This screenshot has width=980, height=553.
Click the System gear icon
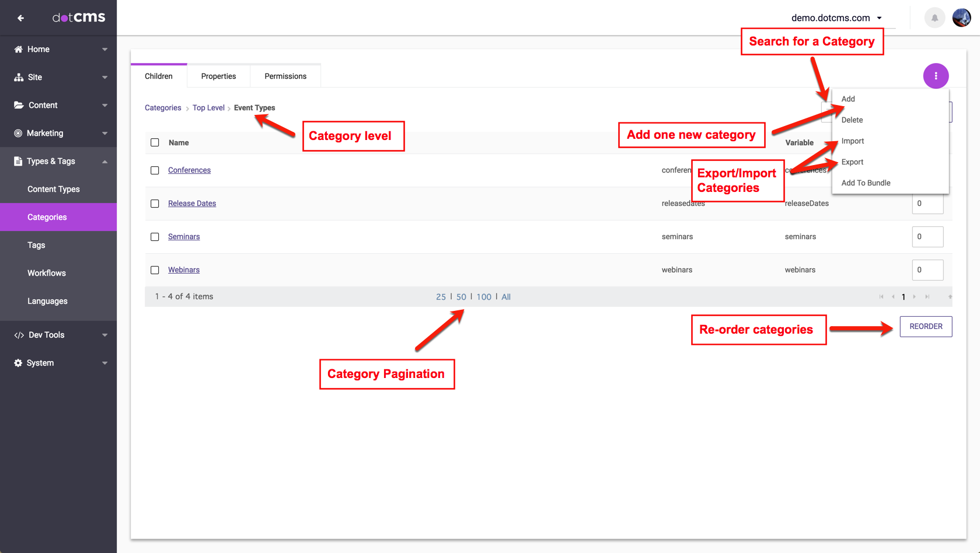click(19, 363)
